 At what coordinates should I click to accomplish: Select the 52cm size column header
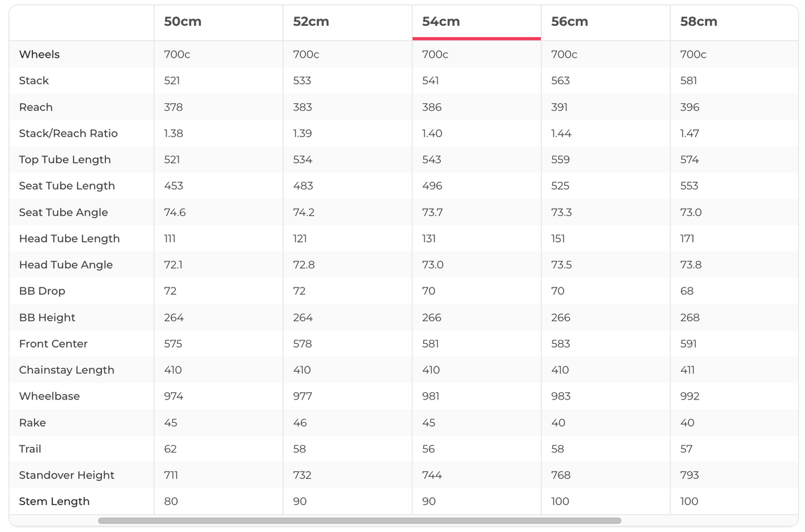point(311,21)
